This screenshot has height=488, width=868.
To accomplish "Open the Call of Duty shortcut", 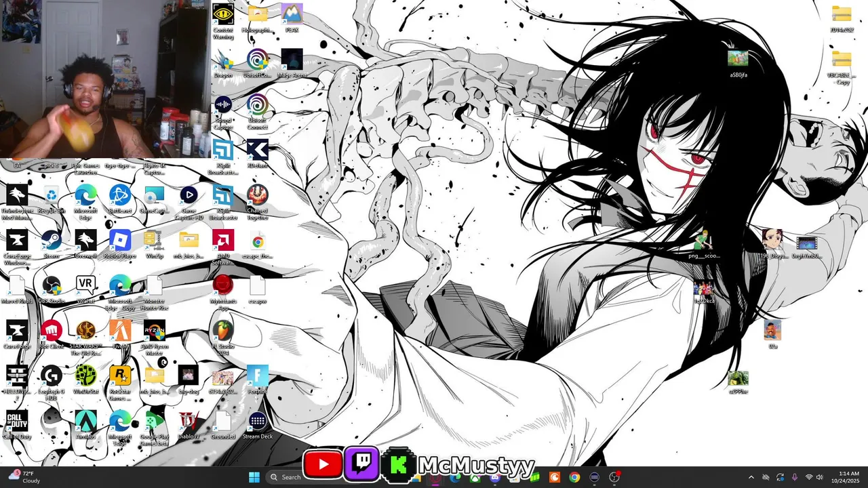I will click(17, 425).
